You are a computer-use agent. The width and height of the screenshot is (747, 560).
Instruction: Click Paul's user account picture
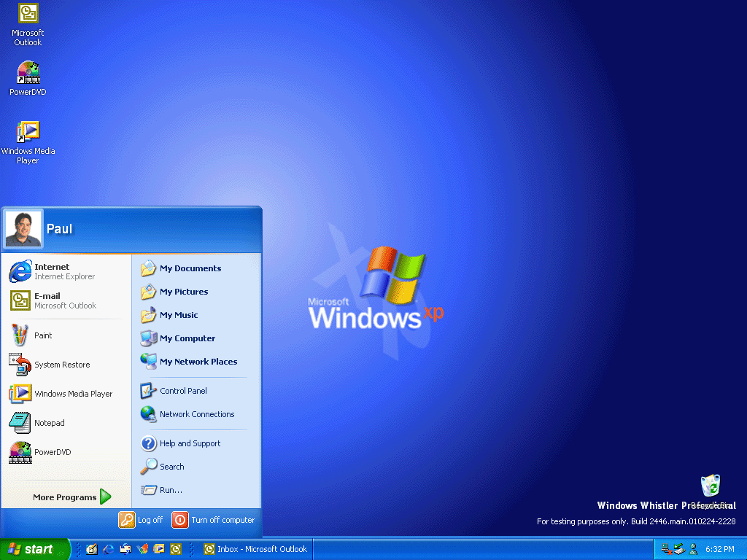[23, 228]
